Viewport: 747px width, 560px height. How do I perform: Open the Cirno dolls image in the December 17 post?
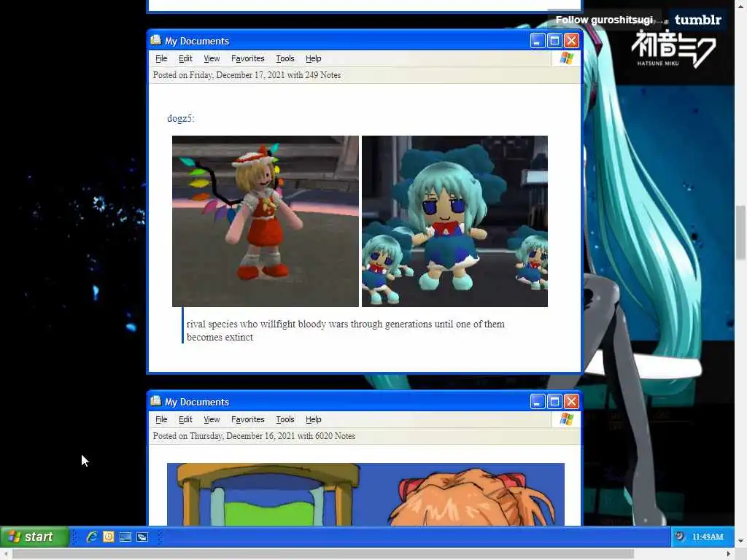click(455, 222)
